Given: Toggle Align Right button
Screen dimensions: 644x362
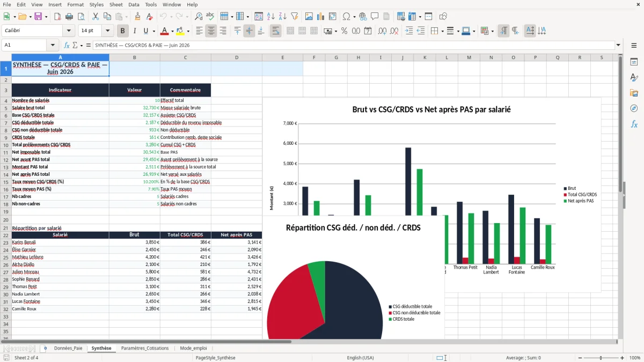Looking at the screenshot, I should tap(223, 31).
